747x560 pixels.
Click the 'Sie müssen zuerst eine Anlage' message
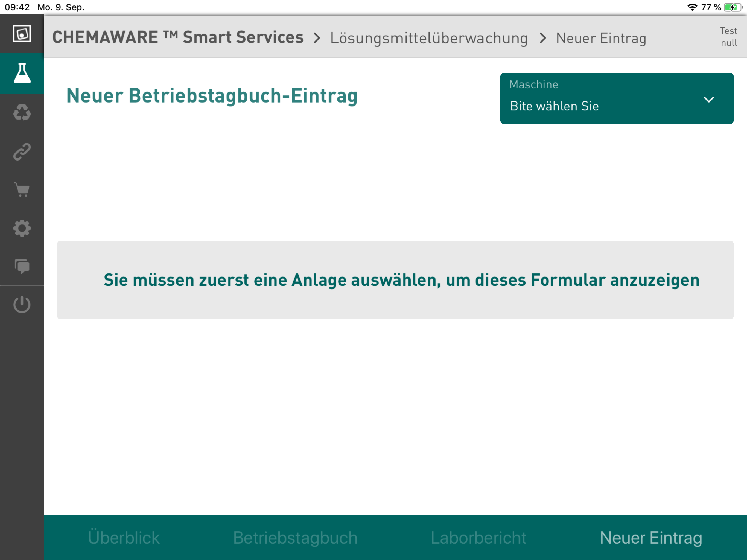[x=401, y=280]
